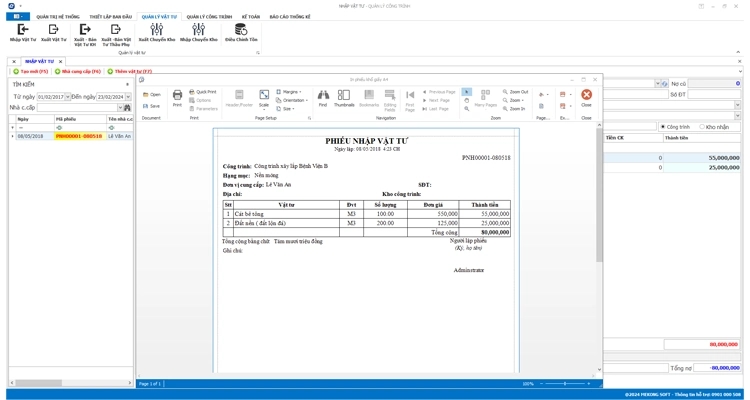The width and height of the screenshot is (750, 400).
Task: Open the Find binoculars tool
Action: 323,98
